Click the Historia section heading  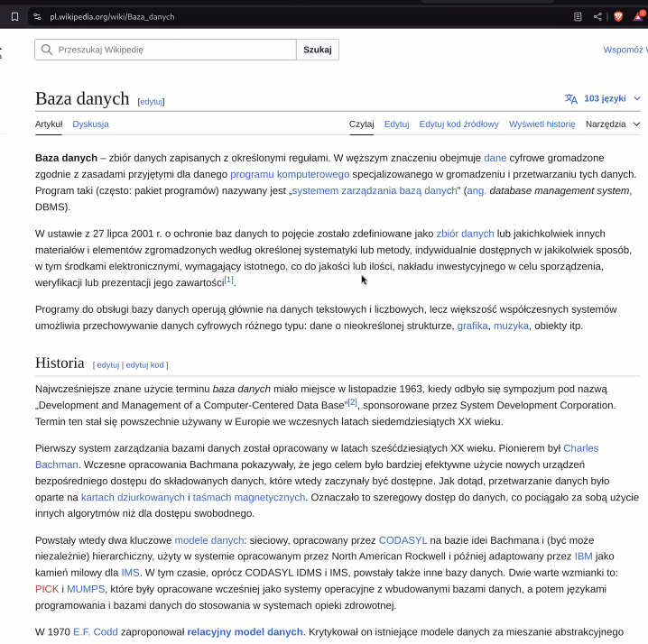60,363
